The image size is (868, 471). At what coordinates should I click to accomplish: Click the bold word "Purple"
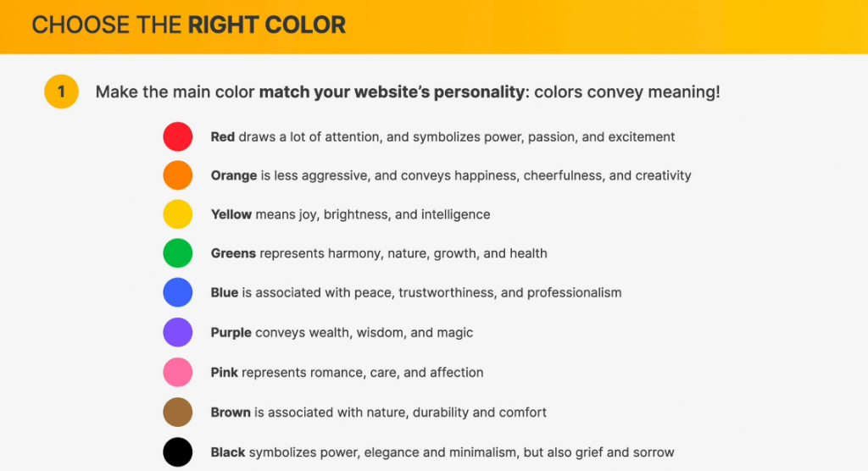pyautogui.click(x=231, y=332)
